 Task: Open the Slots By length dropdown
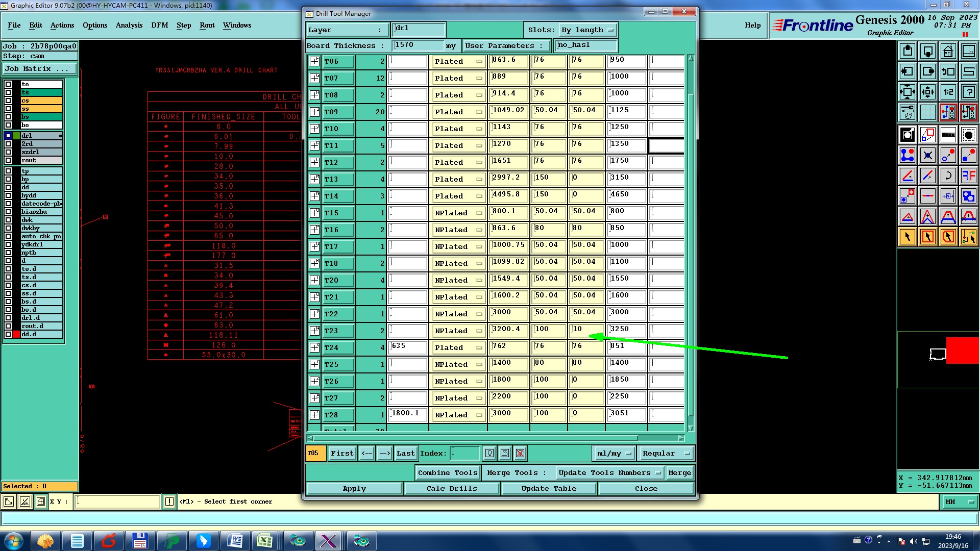pyautogui.click(x=588, y=30)
